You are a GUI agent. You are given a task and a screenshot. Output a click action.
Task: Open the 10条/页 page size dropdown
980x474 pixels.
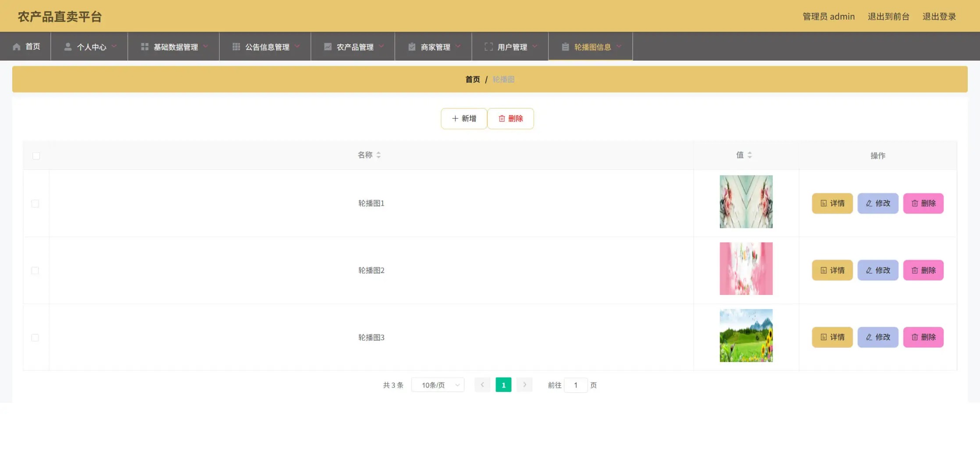438,385
